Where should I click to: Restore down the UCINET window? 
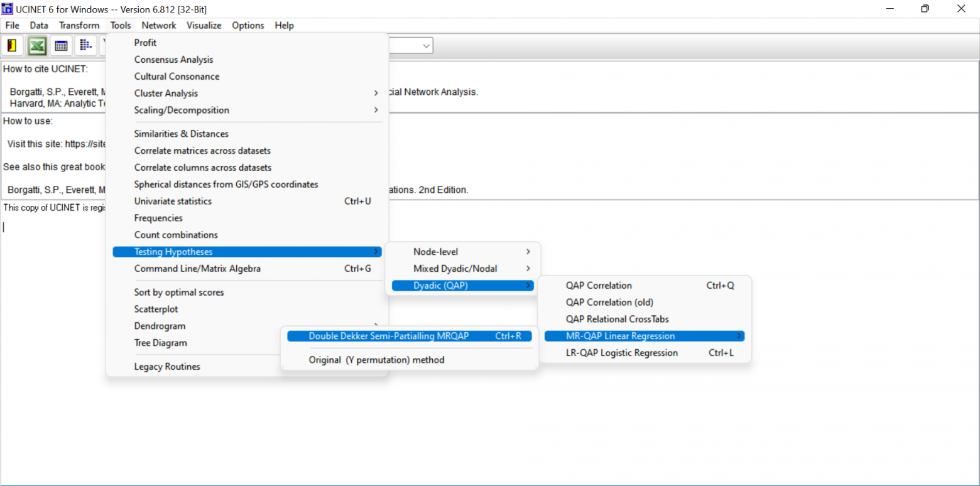[925, 9]
